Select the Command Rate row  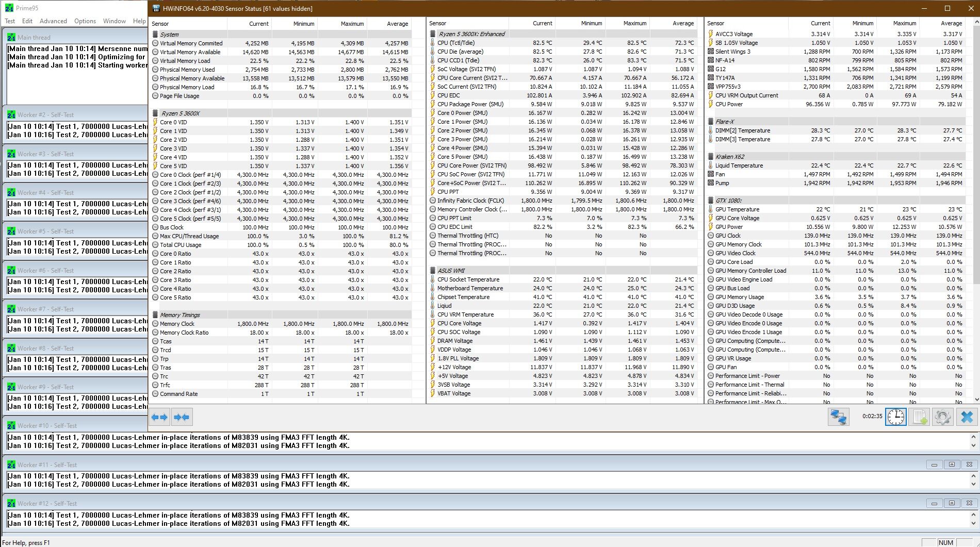[x=281, y=394]
